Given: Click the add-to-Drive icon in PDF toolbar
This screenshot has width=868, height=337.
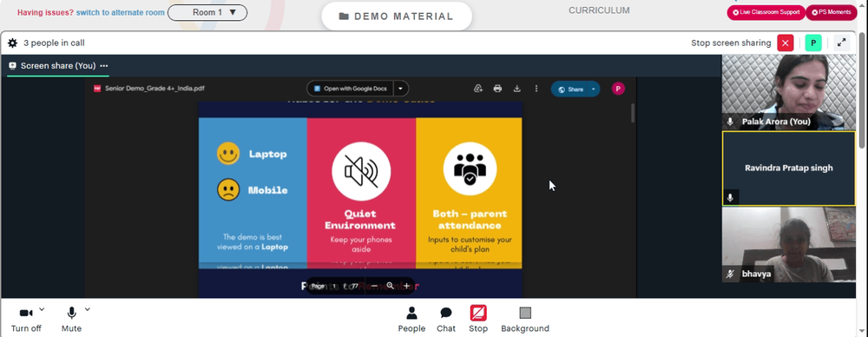Looking at the screenshot, I should [478, 89].
